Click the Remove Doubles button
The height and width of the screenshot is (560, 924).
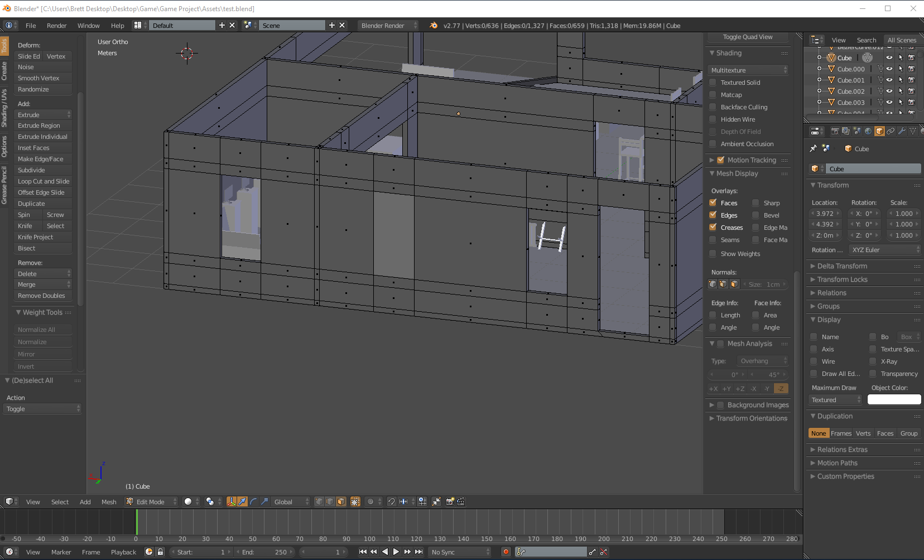coord(43,296)
